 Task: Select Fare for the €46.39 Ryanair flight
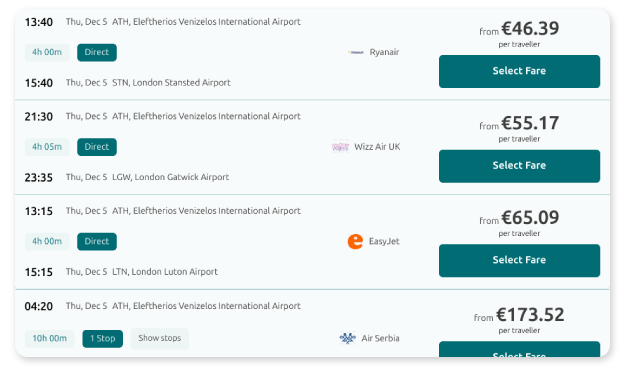coord(519,71)
